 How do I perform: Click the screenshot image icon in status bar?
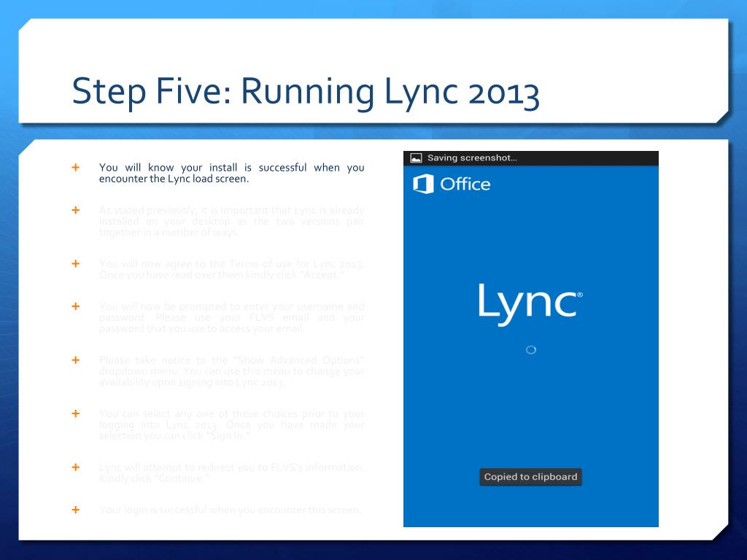pyautogui.click(x=416, y=158)
